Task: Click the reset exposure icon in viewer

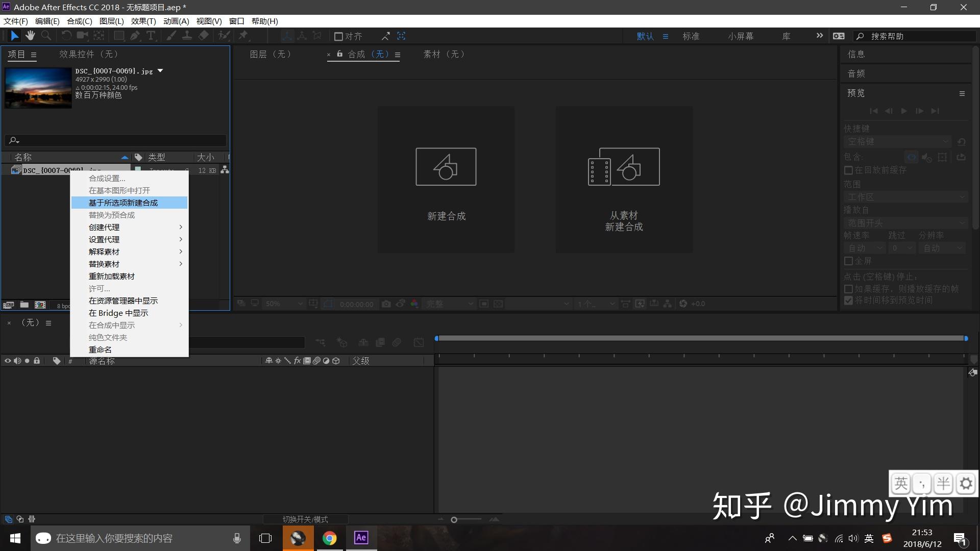Action: (683, 304)
